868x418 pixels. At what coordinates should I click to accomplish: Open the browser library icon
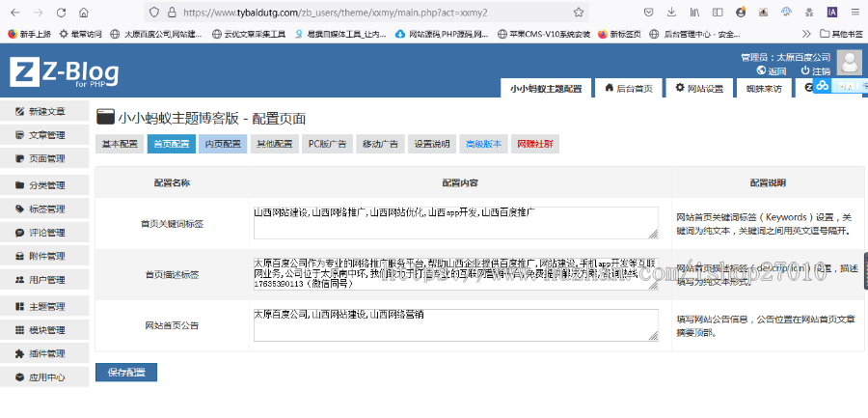pos(694,13)
